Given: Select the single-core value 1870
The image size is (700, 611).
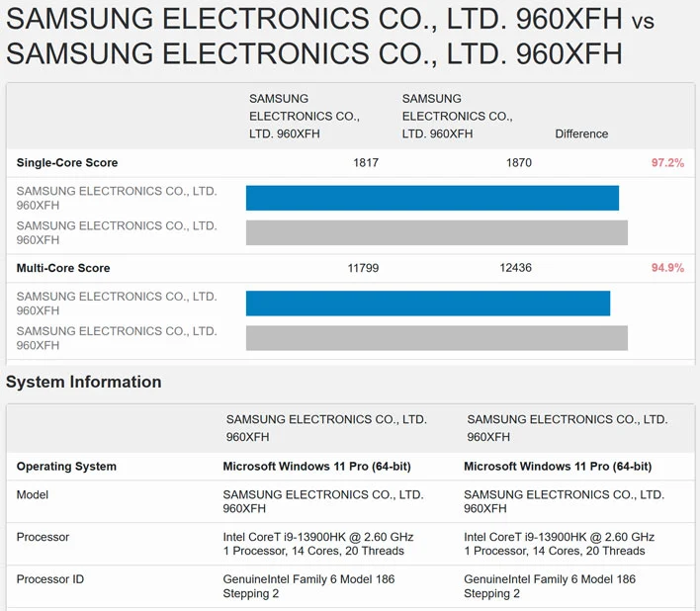Looking at the screenshot, I should coord(519,162).
